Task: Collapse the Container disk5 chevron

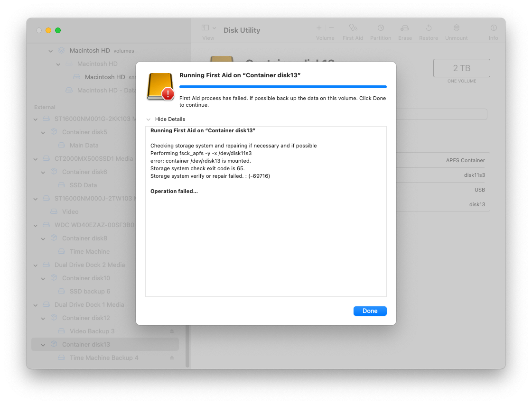Action: tap(43, 132)
